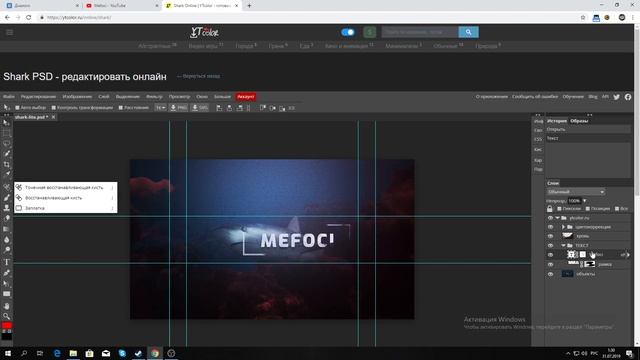This screenshot has height=360, width=640.
Task: Open the foreground red color swatch
Action: (x=7, y=325)
